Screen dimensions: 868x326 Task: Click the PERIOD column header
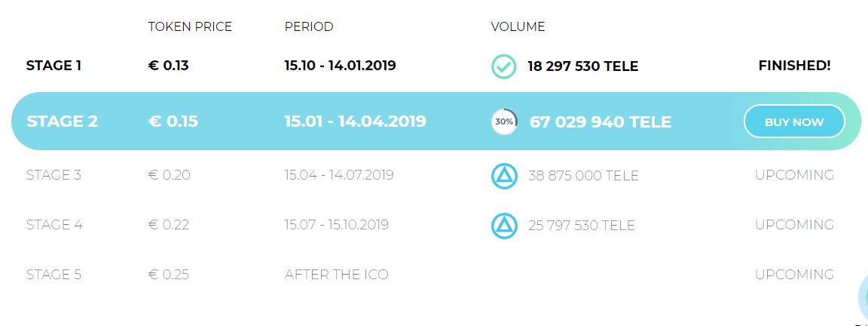309,27
